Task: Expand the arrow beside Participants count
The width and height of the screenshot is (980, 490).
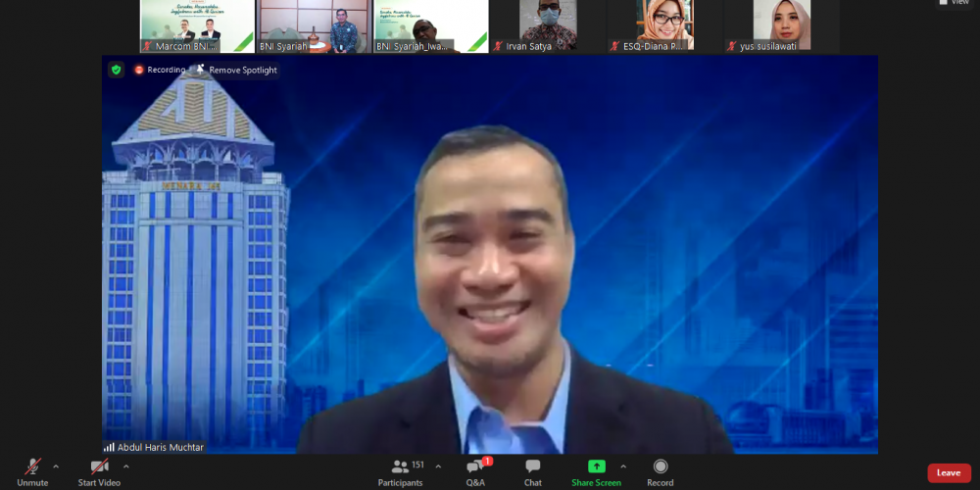Action: [x=438, y=466]
